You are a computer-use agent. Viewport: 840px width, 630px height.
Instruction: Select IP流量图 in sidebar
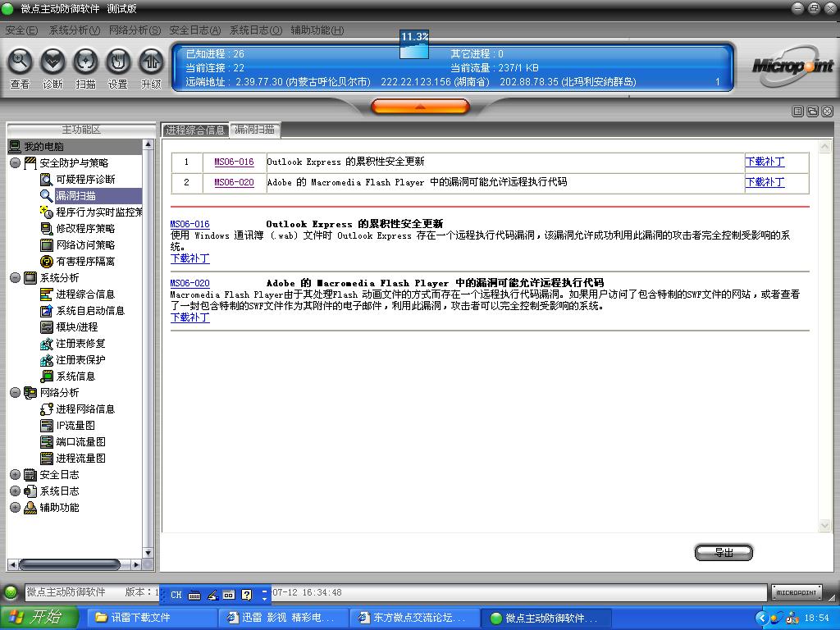(x=69, y=426)
